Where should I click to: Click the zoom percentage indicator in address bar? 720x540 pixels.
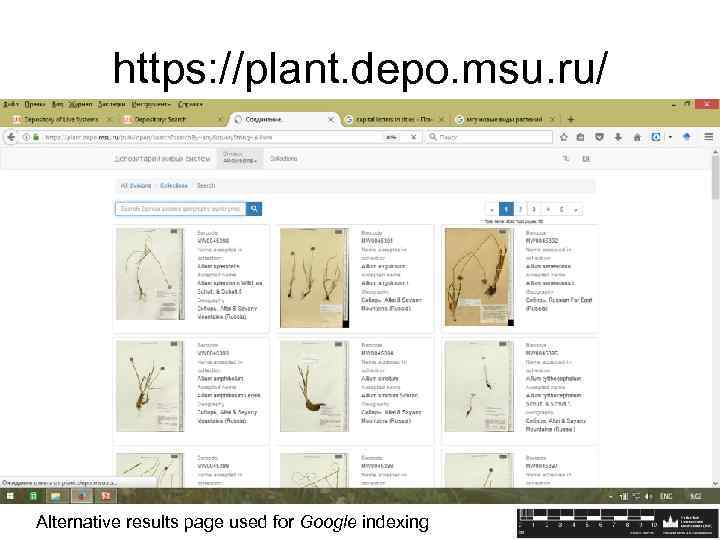(x=391, y=137)
